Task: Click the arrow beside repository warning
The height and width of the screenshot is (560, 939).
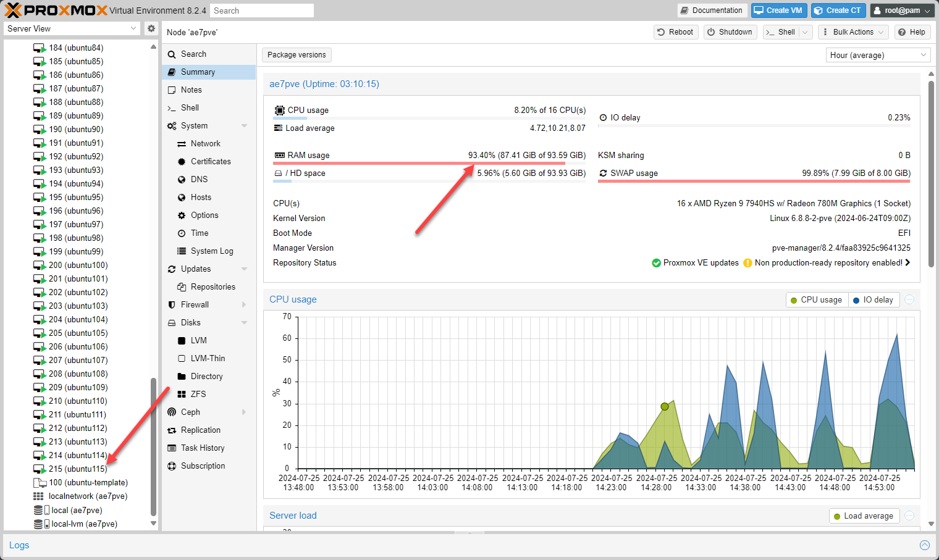Action: (x=907, y=262)
